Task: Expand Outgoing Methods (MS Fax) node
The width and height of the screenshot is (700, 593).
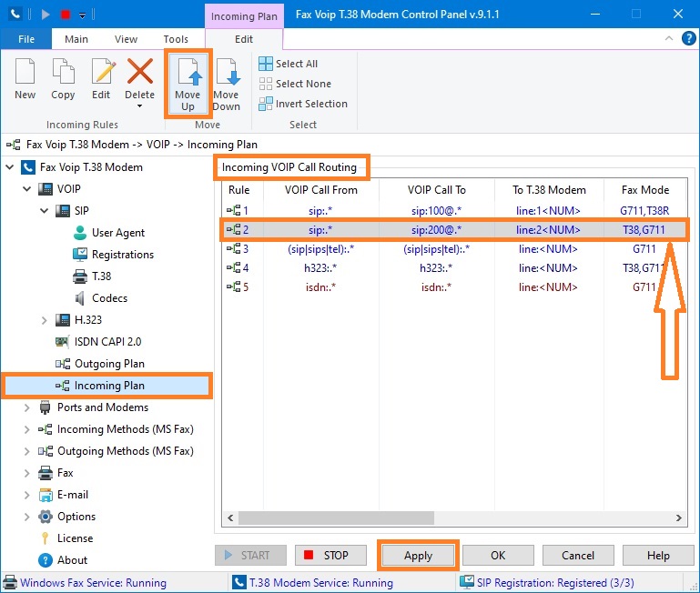Action: point(26,451)
